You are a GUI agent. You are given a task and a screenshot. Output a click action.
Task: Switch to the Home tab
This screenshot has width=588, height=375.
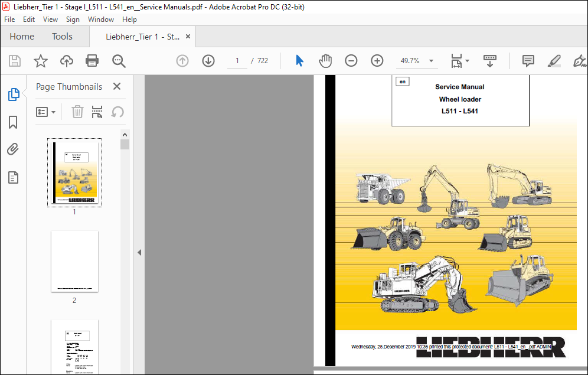22,37
